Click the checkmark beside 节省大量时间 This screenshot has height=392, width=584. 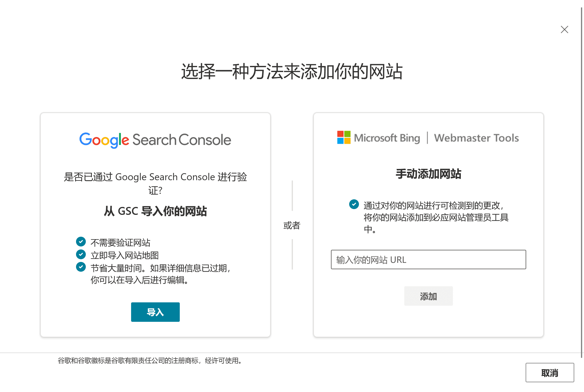81,267
